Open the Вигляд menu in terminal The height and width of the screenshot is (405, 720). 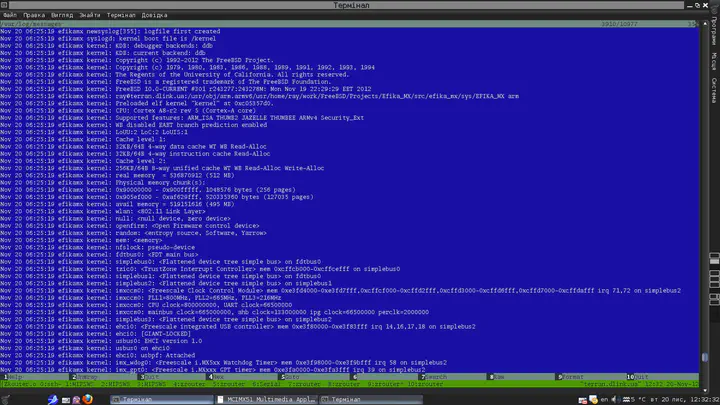pyautogui.click(x=64, y=16)
